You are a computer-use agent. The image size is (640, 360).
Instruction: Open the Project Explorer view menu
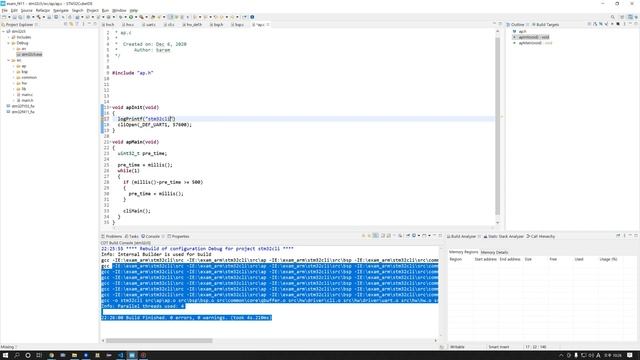point(83,24)
